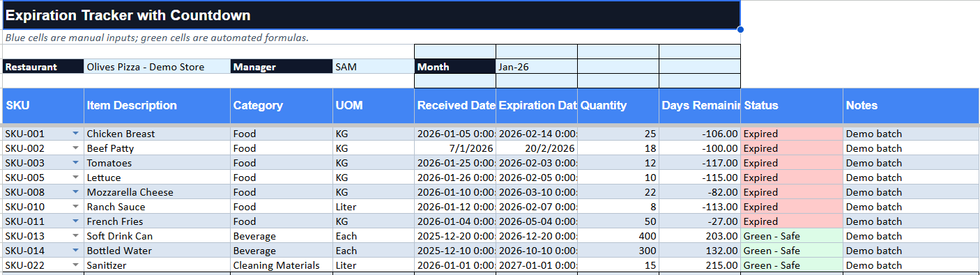Select the UOM column header
This screenshot has width=980, height=275.
pyautogui.click(x=373, y=106)
